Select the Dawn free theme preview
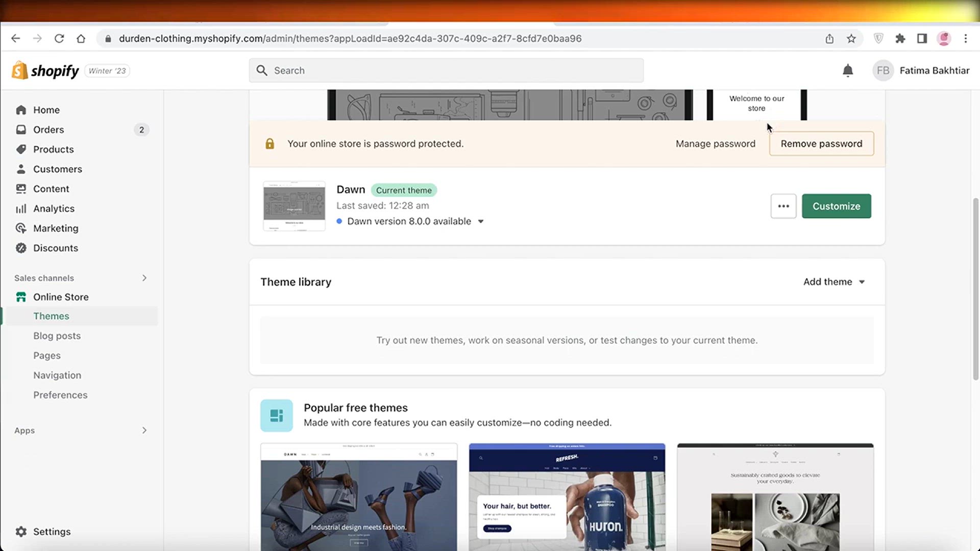Screen dimensions: 980x551 pyautogui.click(x=359, y=497)
